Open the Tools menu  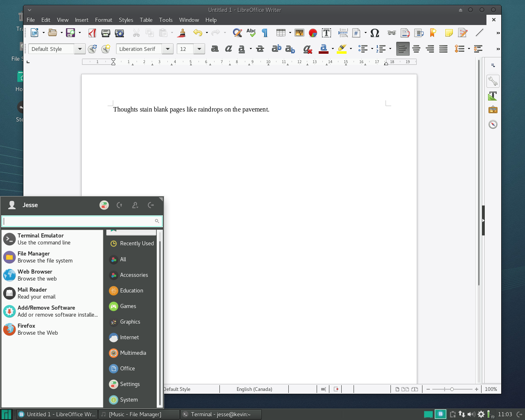(166, 20)
